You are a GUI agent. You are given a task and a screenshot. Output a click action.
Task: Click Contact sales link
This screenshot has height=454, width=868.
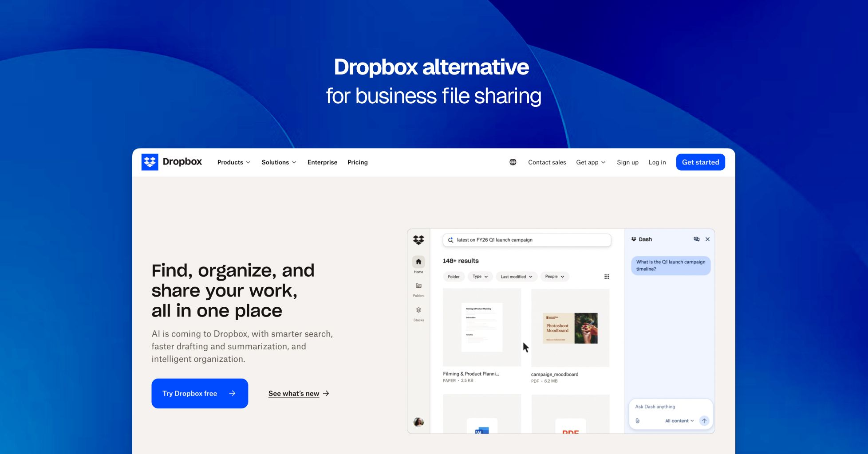coord(547,162)
